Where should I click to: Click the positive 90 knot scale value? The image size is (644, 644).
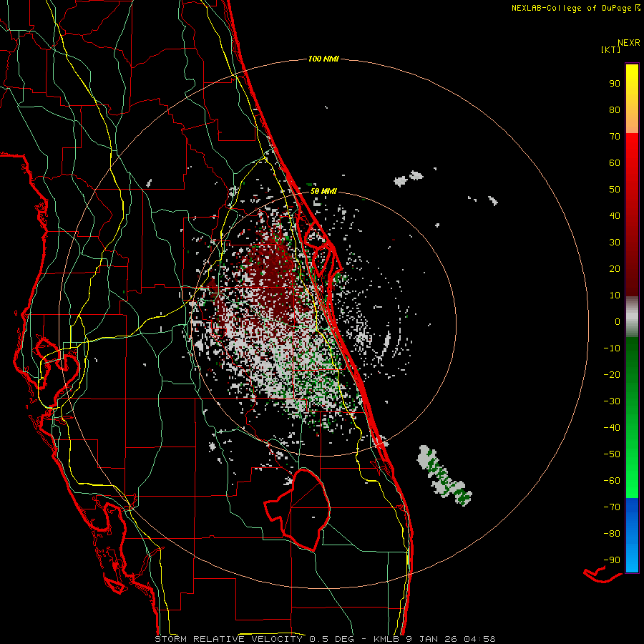click(x=615, y=84)
